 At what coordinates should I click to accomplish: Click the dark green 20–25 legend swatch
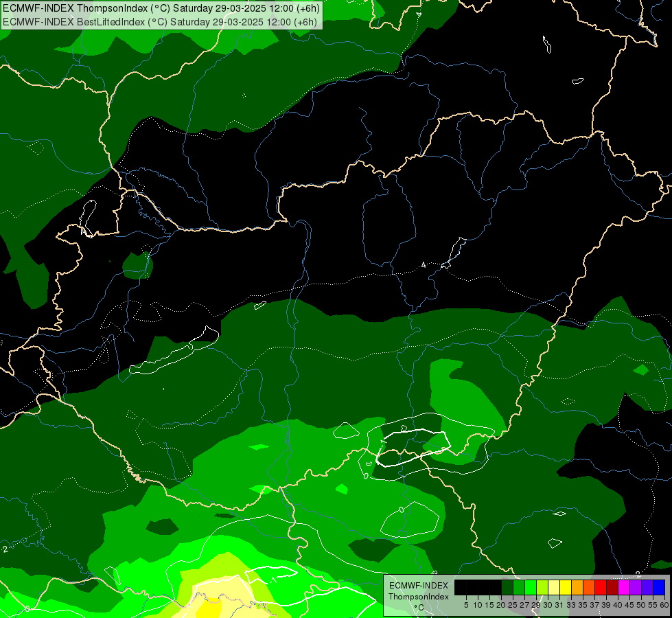pyautogui.click(x=507, y=587)
